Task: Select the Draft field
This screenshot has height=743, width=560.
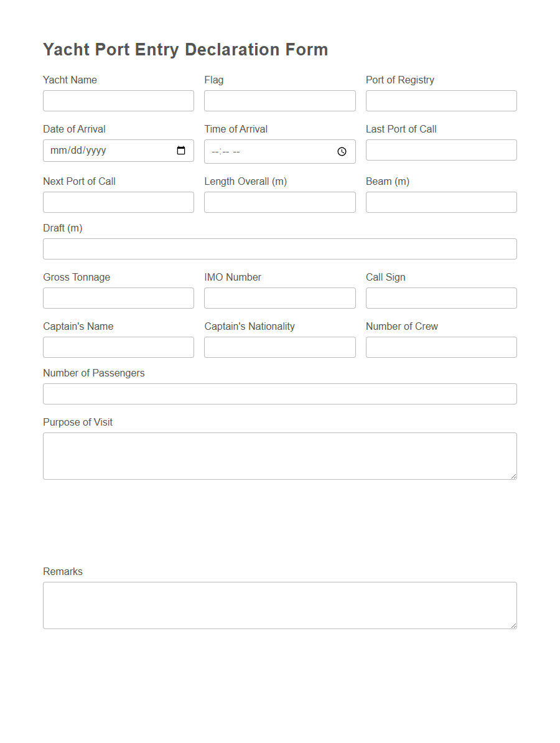Action: coord(279,248)
